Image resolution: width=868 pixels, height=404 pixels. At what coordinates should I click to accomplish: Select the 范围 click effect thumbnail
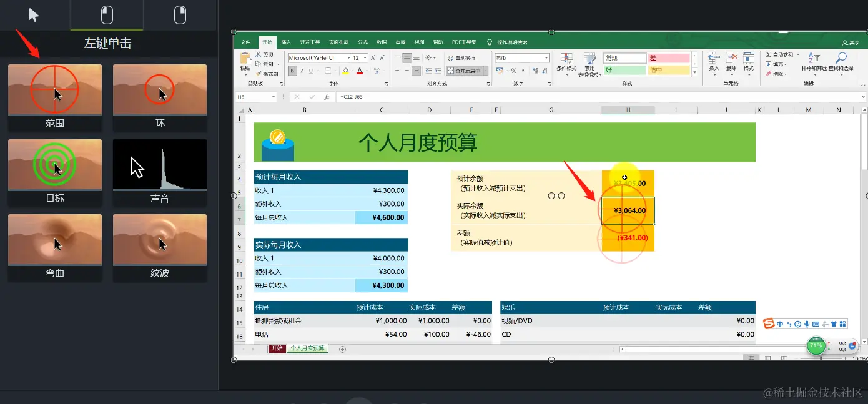pyautogui.click(x=55, y=97)
